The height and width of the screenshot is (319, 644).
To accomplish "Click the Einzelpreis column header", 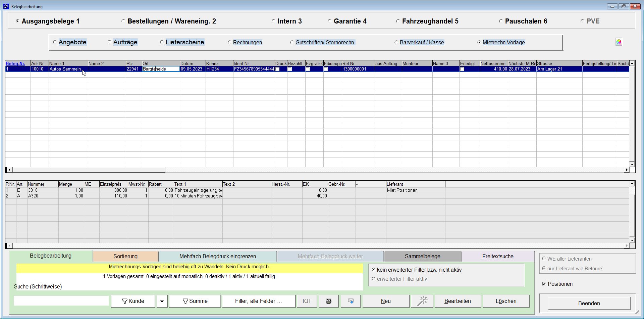I will pyautogui.click(x=114, y=184).
